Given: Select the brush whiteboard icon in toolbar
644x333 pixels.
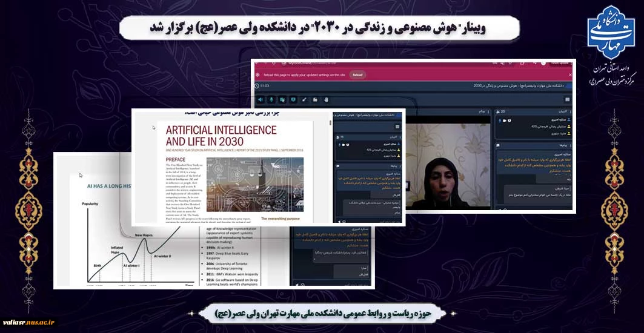Looking at the screenshot, I should pyautogui.click(x=304, y=99).
